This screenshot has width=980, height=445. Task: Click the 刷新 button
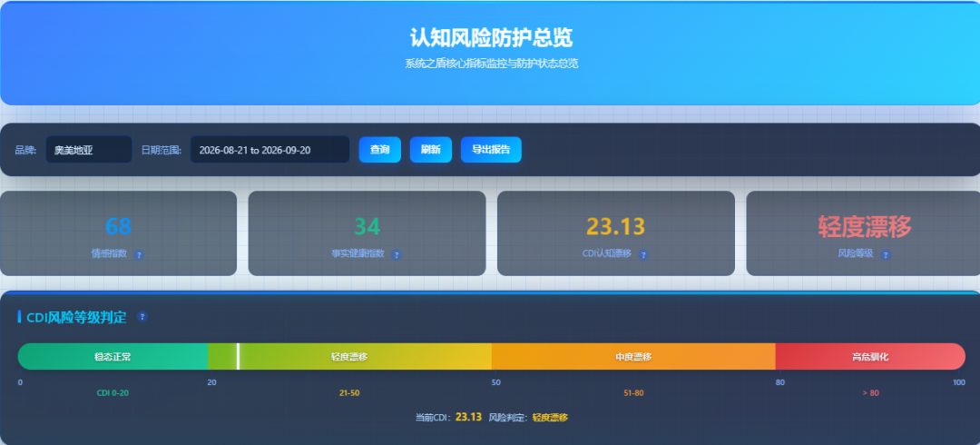pos(431,150)
